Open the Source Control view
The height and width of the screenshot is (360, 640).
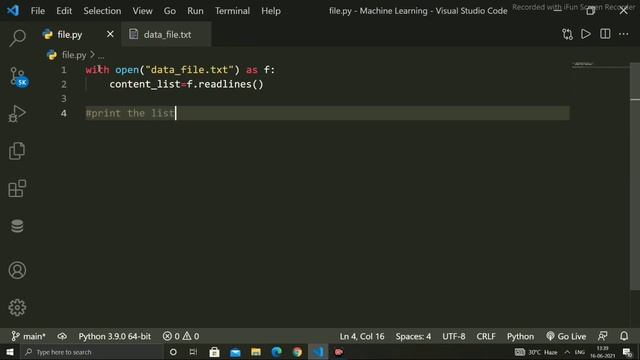coord(17,76)
